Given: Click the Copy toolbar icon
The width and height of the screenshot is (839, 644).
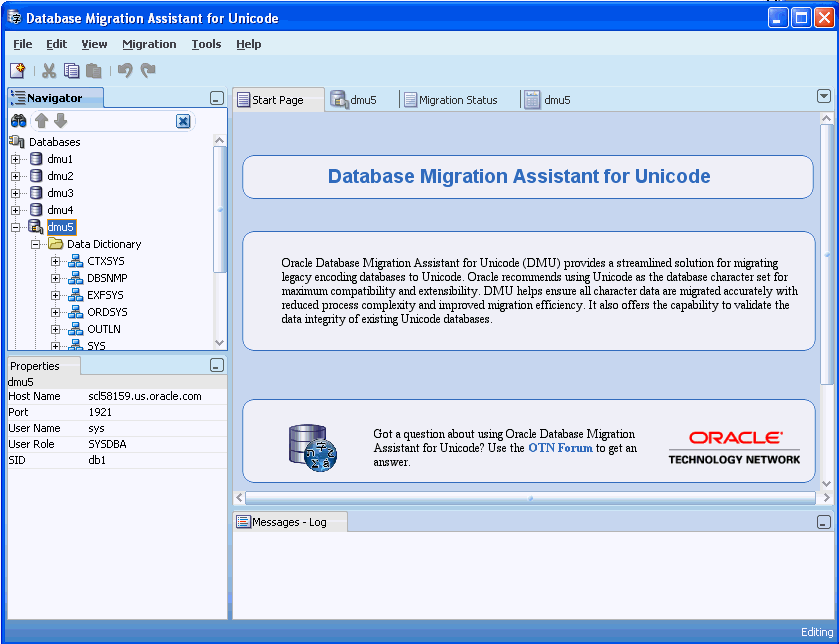Looking at the screenshot, I should tap(71, 71).
